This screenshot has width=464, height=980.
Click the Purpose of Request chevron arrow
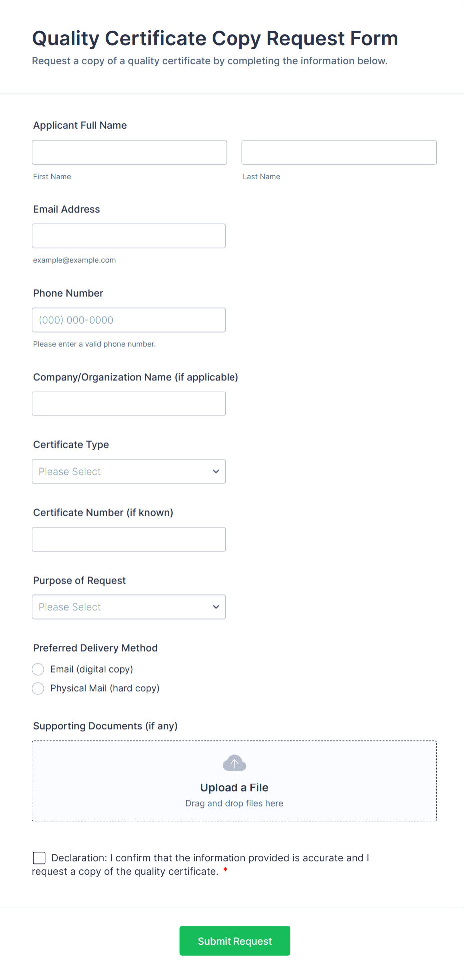click(x=216, y=607)
